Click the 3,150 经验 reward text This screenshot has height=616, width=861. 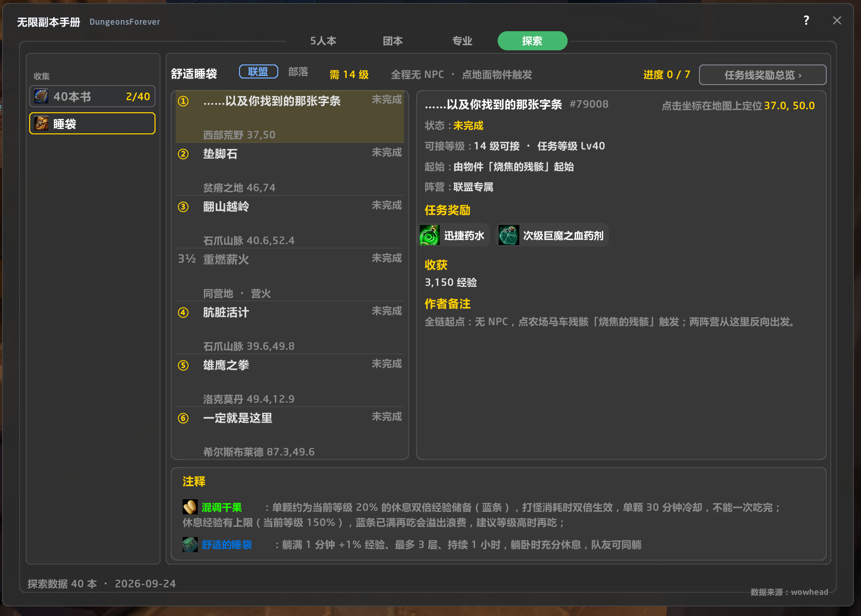pos(451,282)
